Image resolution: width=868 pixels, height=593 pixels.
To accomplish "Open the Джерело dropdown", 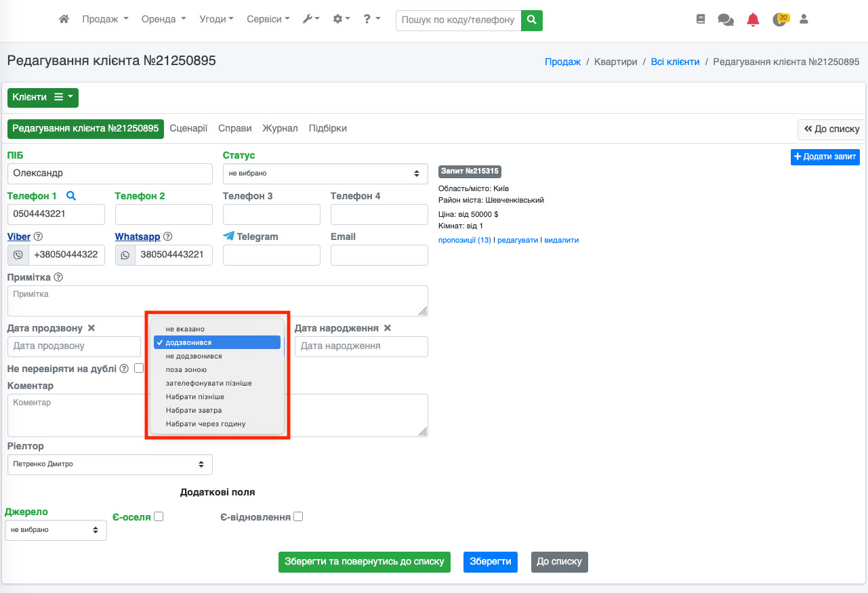I will 56,530.
